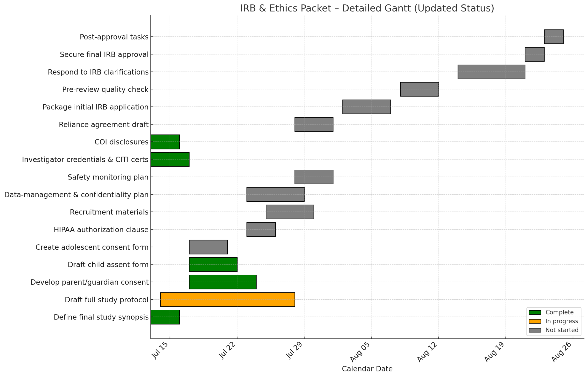
Task: Select the Pre-review quality check bar
Action: (x=419, y=89)
